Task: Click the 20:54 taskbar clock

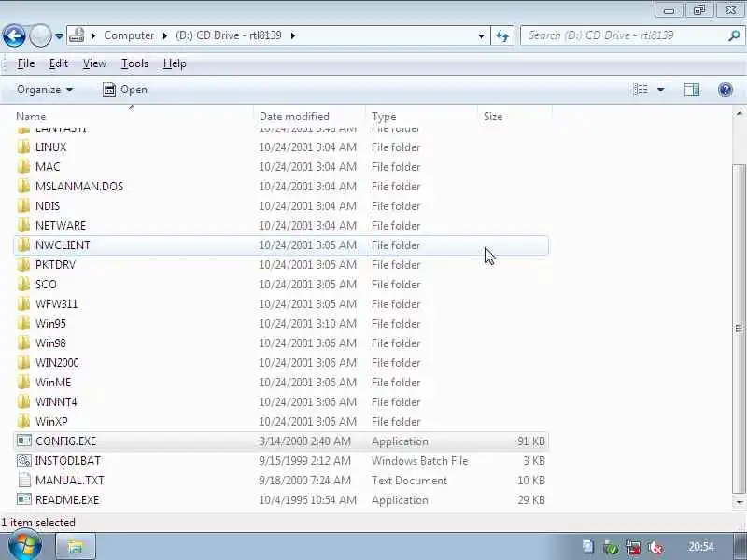Action: [701, 547]
